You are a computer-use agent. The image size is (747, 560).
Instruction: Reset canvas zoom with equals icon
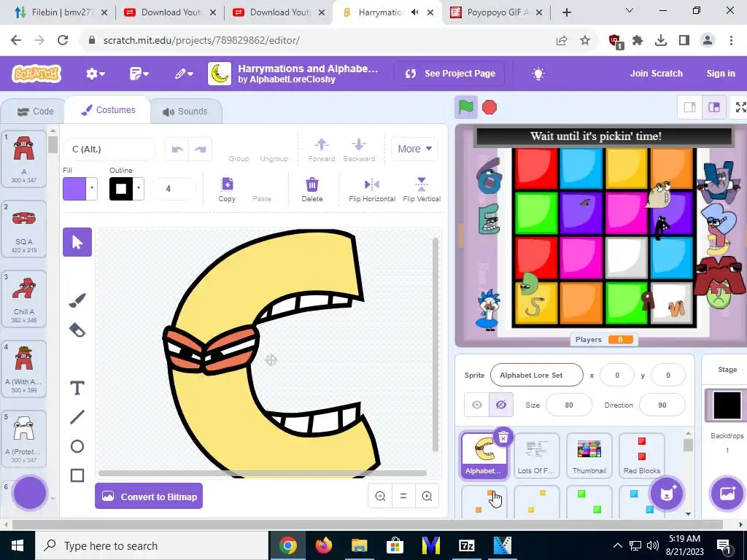(403, 496)
